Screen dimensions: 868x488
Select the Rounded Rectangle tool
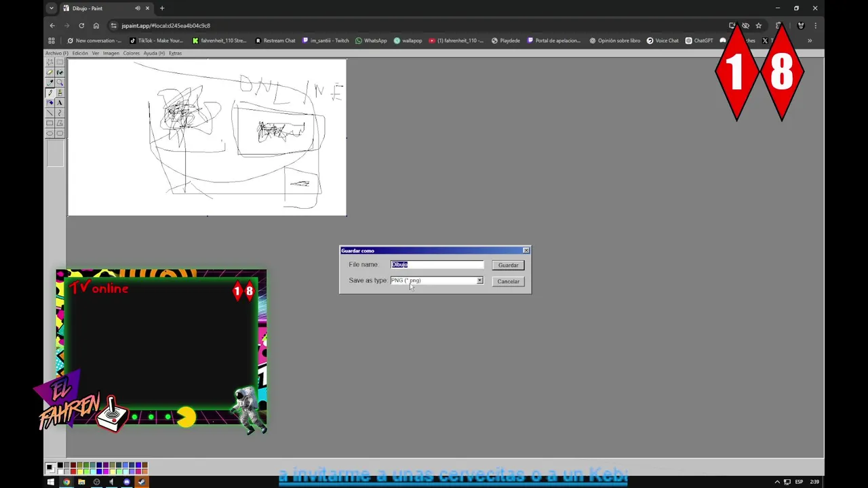pyautogui.click(x=60, y=133)
